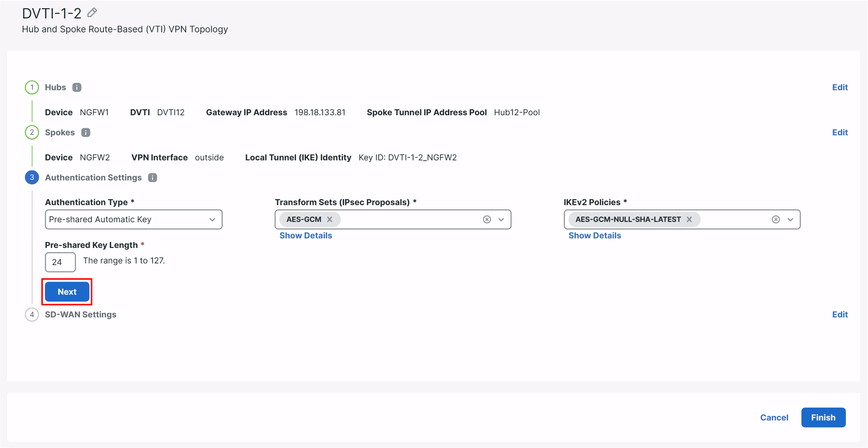Go to step 1 Hubs circle
The image size is (868, 448).
click(32, 87)
